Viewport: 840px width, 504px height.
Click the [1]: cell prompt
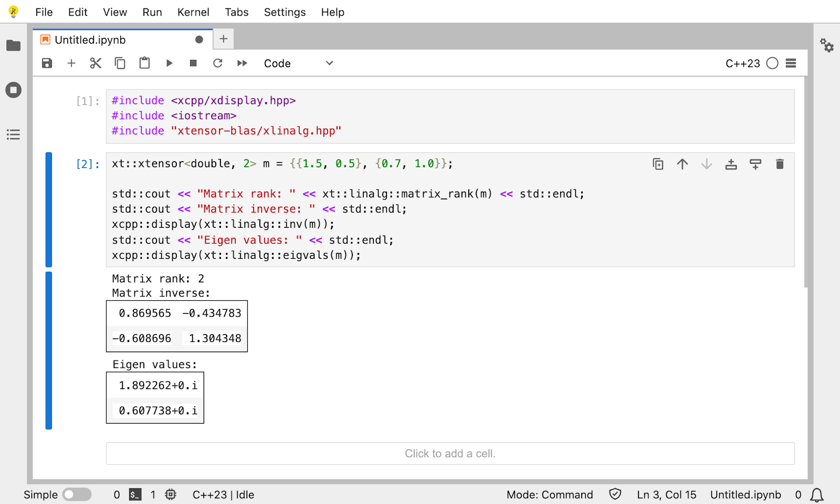coord(88,101)
